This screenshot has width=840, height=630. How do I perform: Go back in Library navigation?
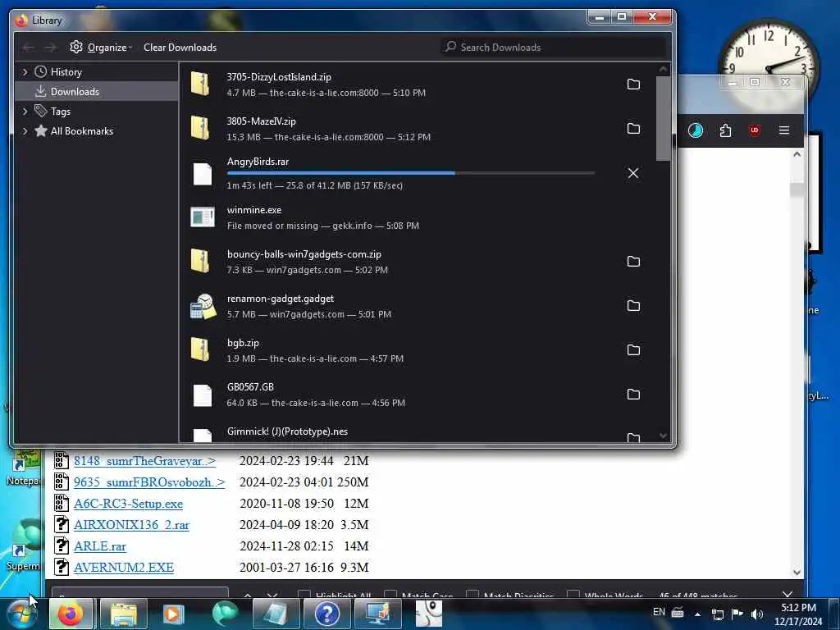[x=28, y=48]
